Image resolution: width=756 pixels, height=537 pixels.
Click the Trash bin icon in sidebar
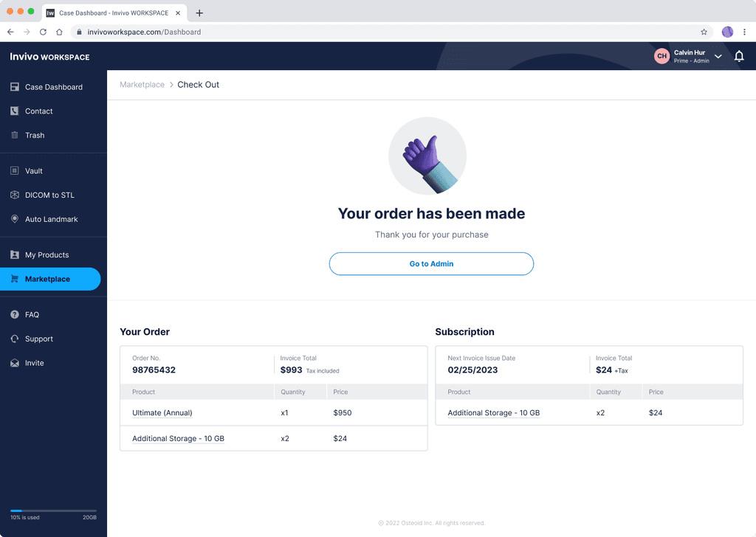tap(15, 135)
